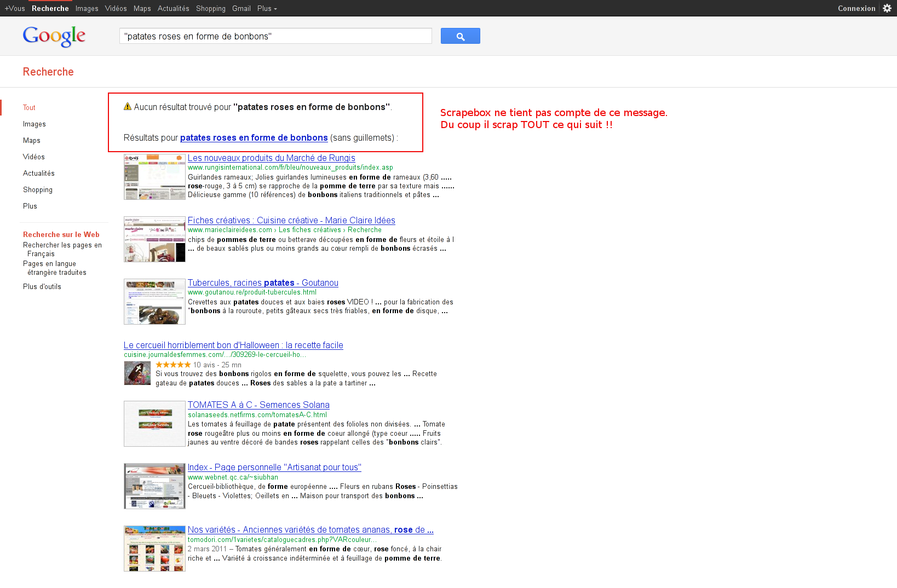Open Le cercueil horriblement bon d'Halloween result
This screenshot has width=897, height=588.
[x=233, y=345]
